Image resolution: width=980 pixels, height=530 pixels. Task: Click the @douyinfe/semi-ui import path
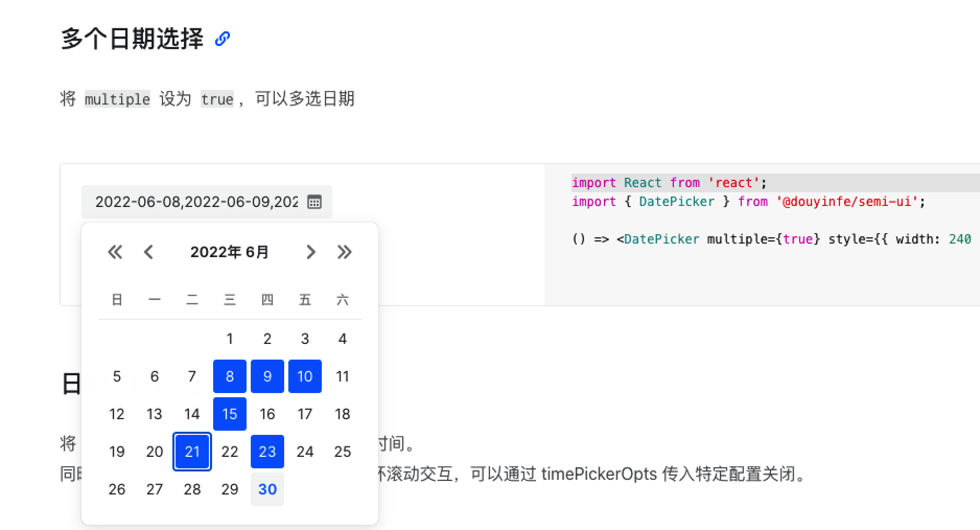[x=847, y=201]
